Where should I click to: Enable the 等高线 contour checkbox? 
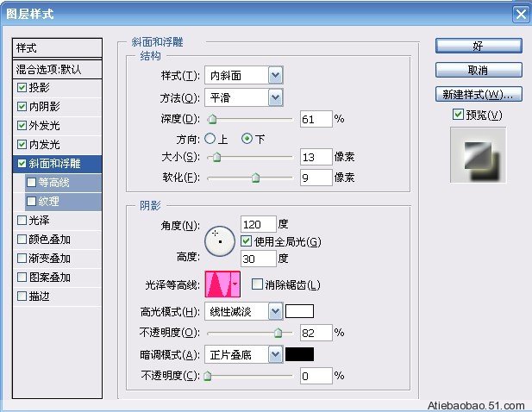click(x=32, y=182)
